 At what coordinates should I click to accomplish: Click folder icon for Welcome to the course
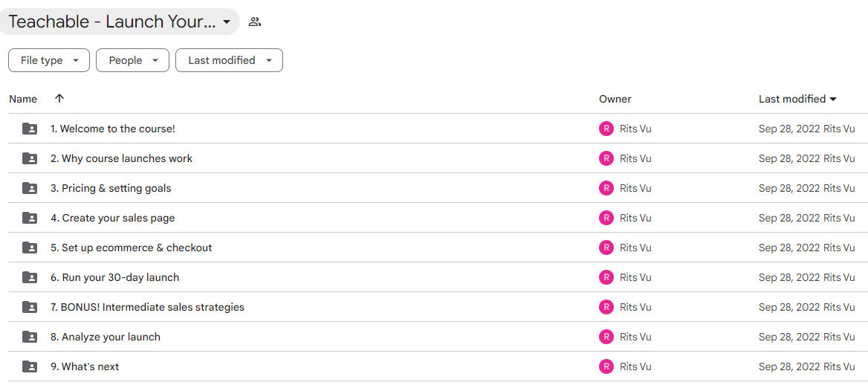click(x=29, y=129)
